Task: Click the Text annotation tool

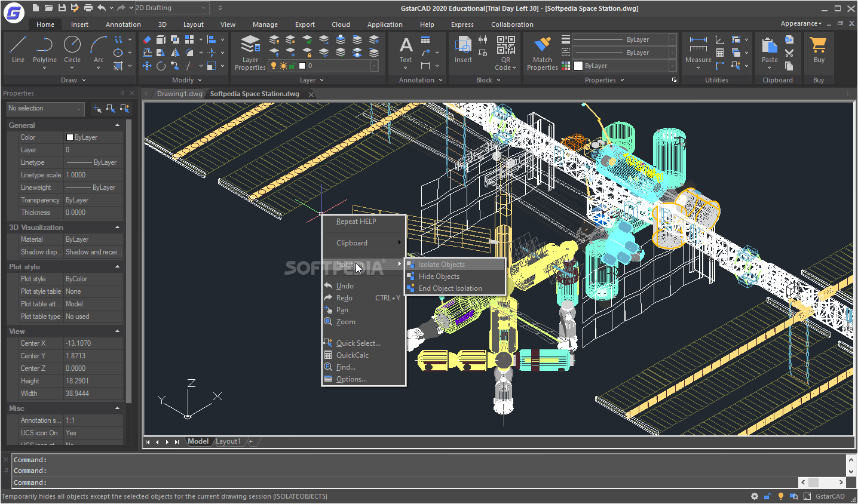Action: tap(406, 49)
